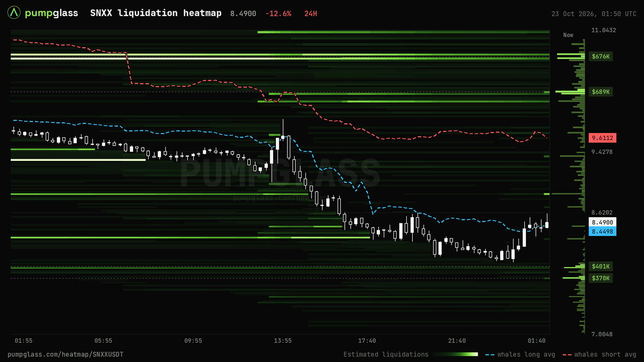
Task: Click the liquidation intensity gradient bar
Action: point(455,354)
